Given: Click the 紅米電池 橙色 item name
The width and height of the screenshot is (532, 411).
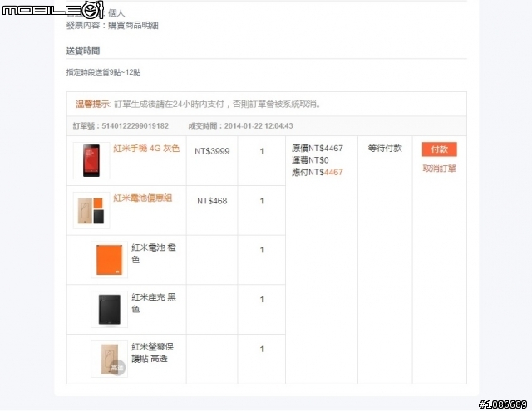Looking at the screenshot, I should tap(154, 253).
